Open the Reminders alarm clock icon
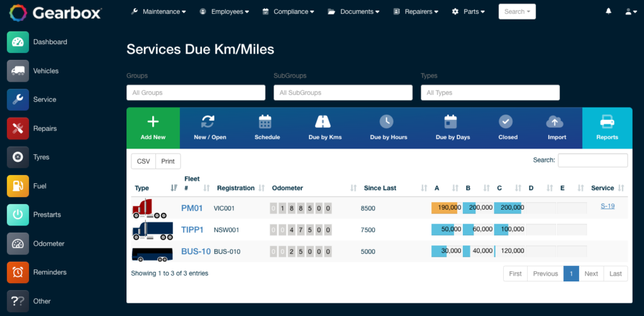The width and height of the screenshot is (644, 316). 18,273
